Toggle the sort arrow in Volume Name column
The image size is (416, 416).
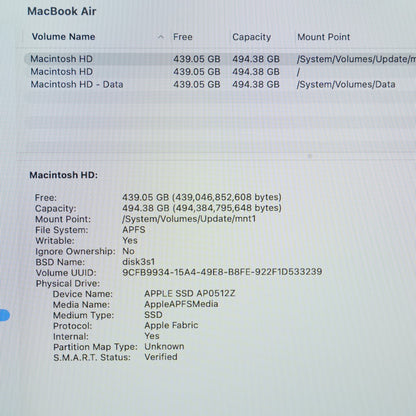tap(161, 37)
